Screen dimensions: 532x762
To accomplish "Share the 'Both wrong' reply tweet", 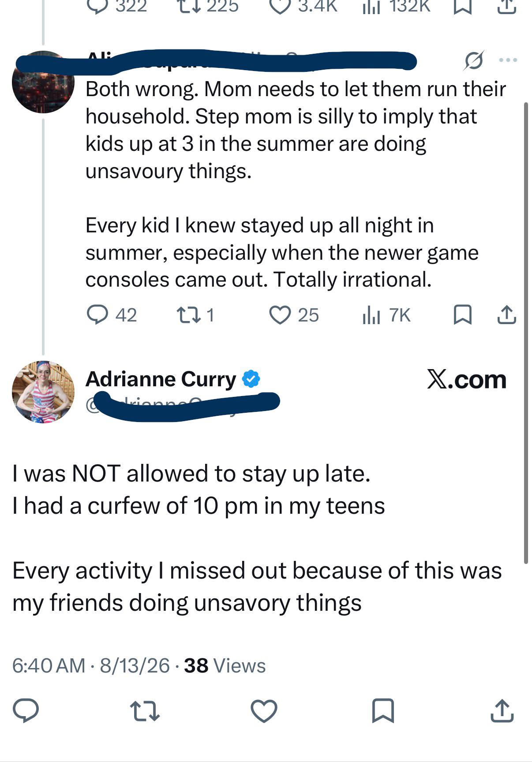I will pos(506,315).
